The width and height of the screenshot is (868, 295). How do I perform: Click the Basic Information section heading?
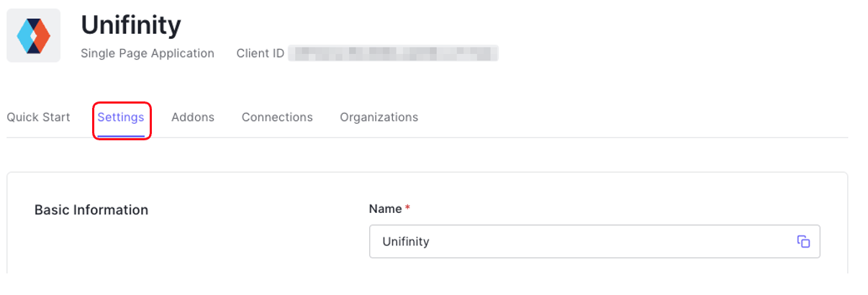(91, 210)
